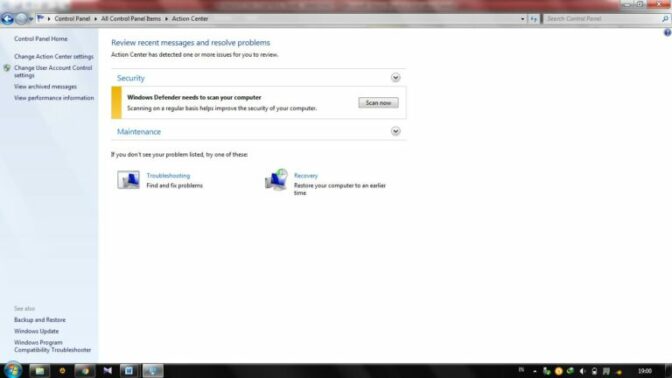
Task: Open View archived messages link
Action: point(45,87)
